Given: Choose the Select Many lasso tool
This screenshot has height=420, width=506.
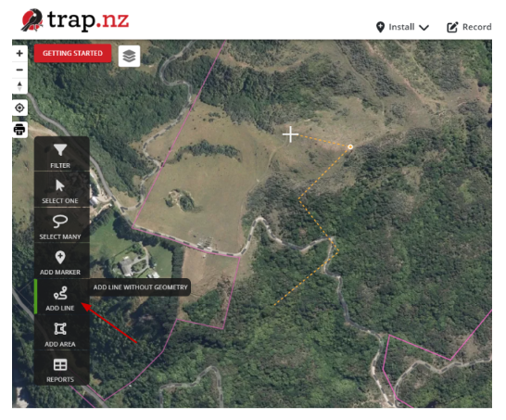Looking at the screenshot, I should tap(62, 227).
